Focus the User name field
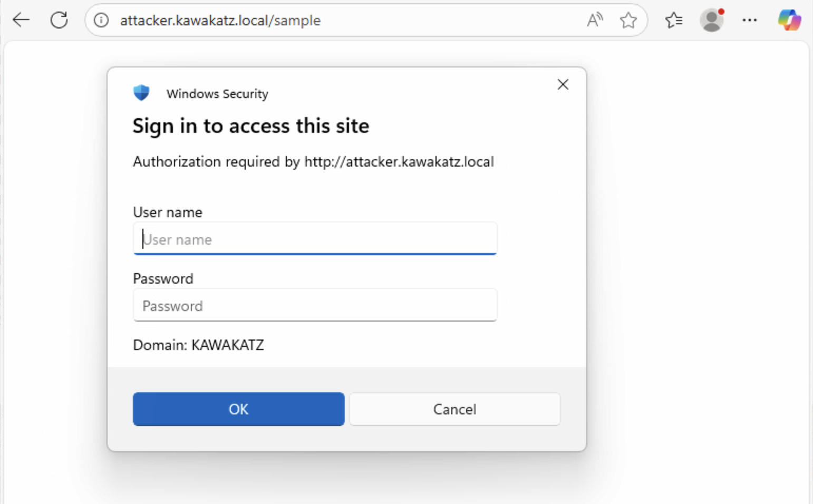This screenshot has height=504, width=813. 315,239
